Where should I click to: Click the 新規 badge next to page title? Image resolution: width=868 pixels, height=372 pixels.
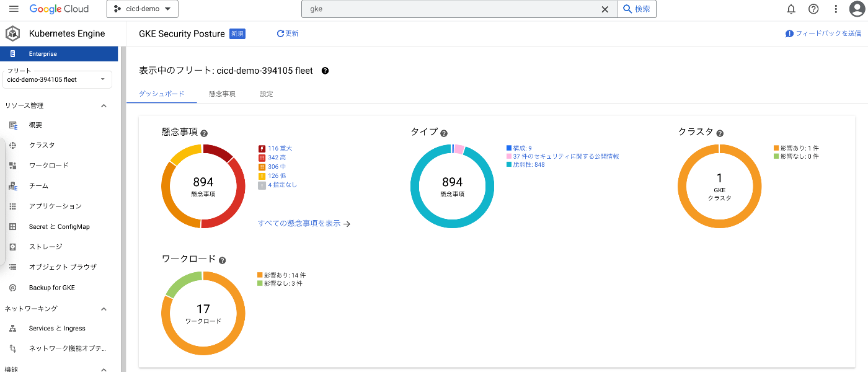(237, 33)
